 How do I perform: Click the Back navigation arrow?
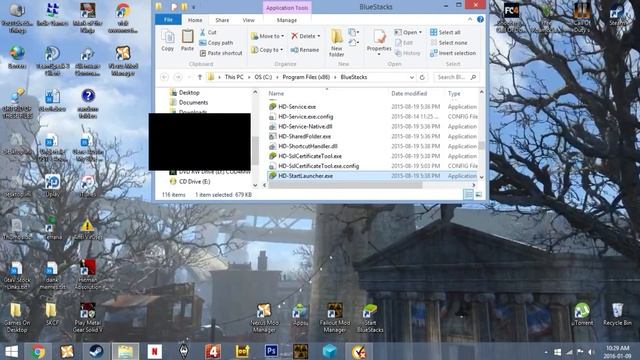164,77
